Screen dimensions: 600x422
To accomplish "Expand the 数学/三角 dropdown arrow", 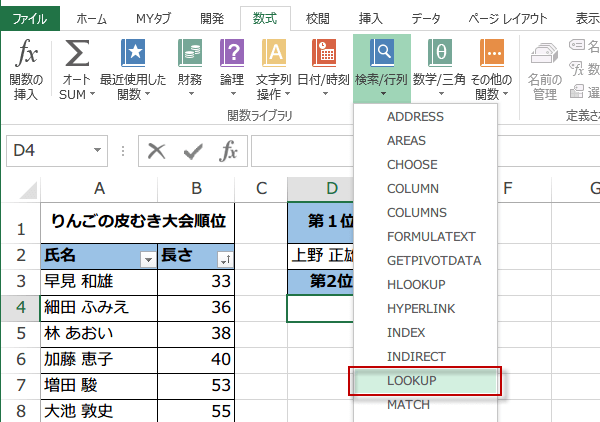I will pyautogui.click(x=441, y=94).
